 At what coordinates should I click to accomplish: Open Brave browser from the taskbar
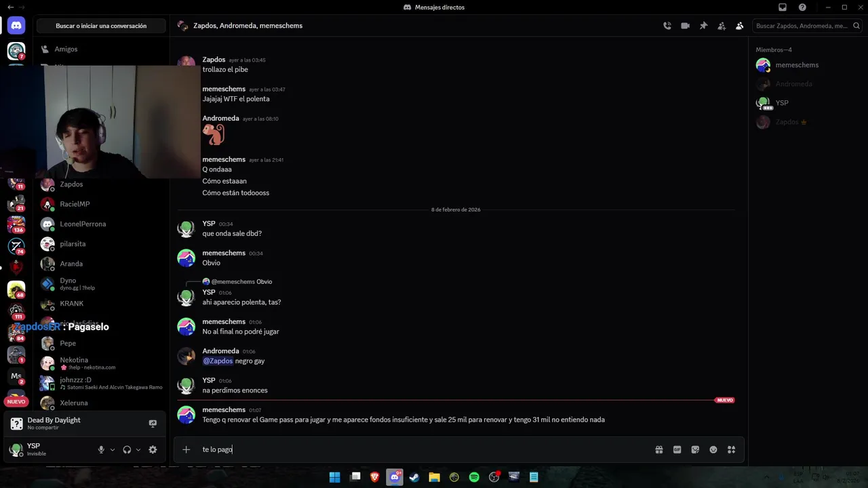[x=375, y=477]
